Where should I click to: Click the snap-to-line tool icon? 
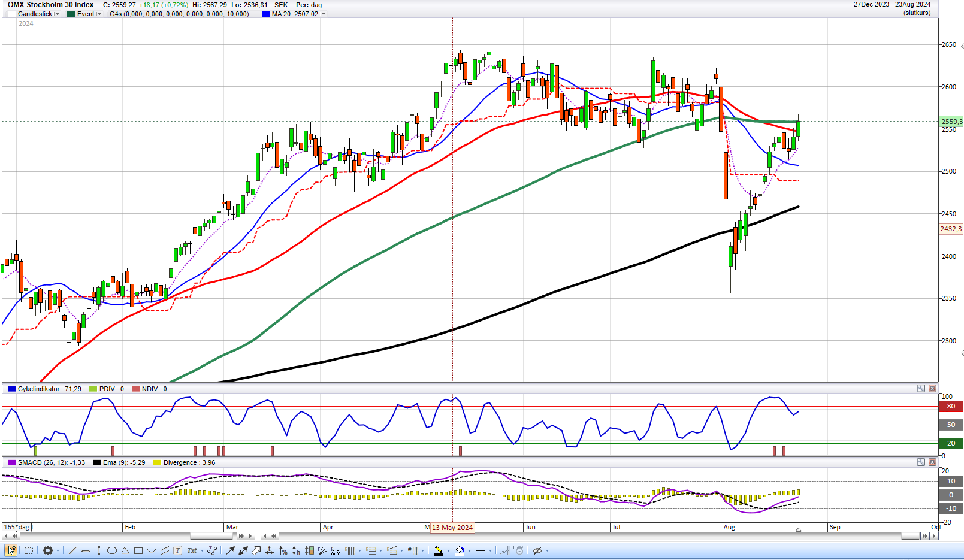click(504, 550)
